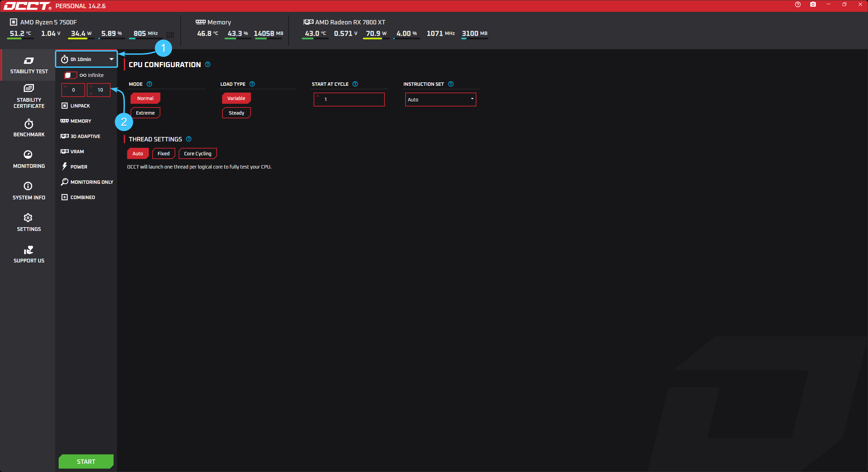Choose Core Cycling thread setting
Viewport: 868px width, 472px height.
click(x=197, y=154)
